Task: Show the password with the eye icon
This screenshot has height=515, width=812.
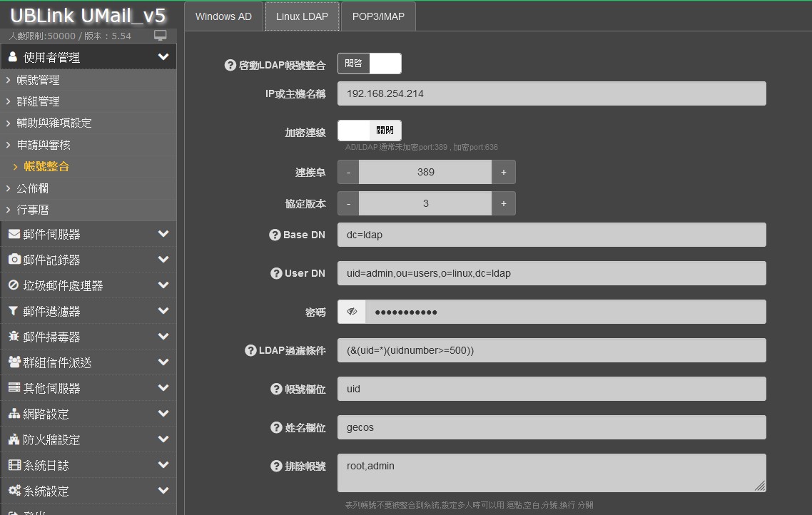Action: pos(352,312)
